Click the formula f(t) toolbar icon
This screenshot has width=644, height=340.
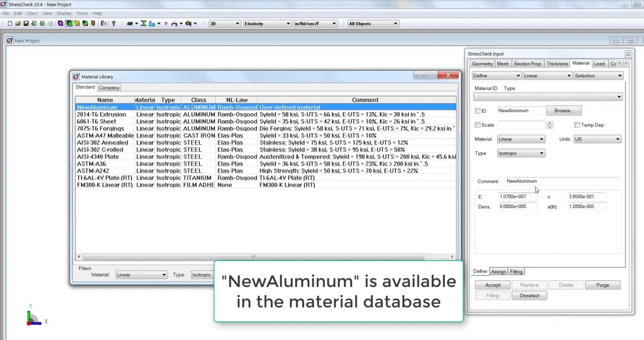pyautogui.click(x=104, y=23)
